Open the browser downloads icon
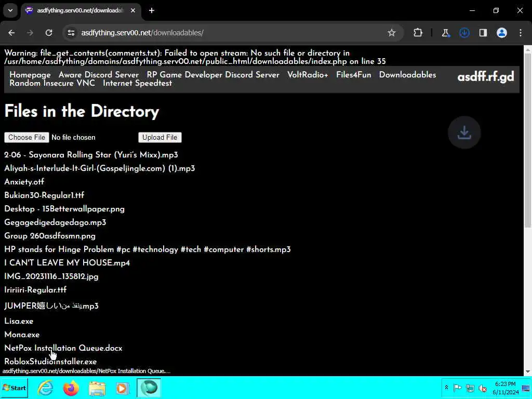The height and width of the screenshot is (399, 532). [464, 33]
